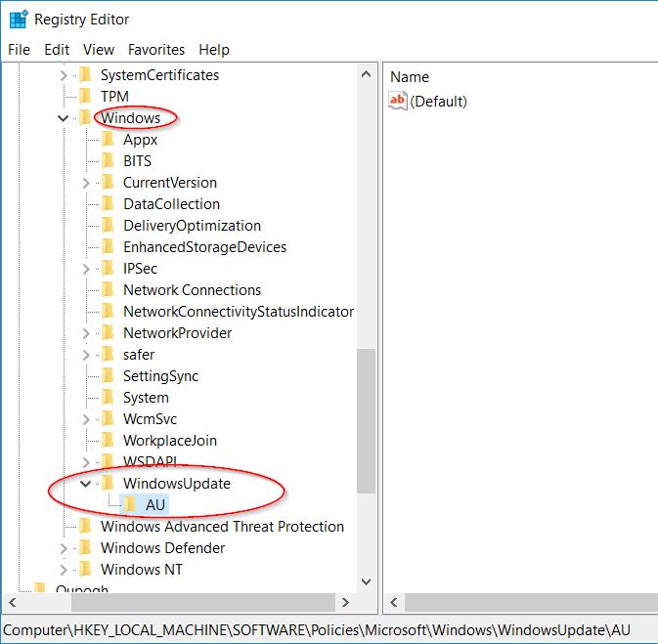Open the View menu
The image size is (658, 644).
click(x=99, y=50)
